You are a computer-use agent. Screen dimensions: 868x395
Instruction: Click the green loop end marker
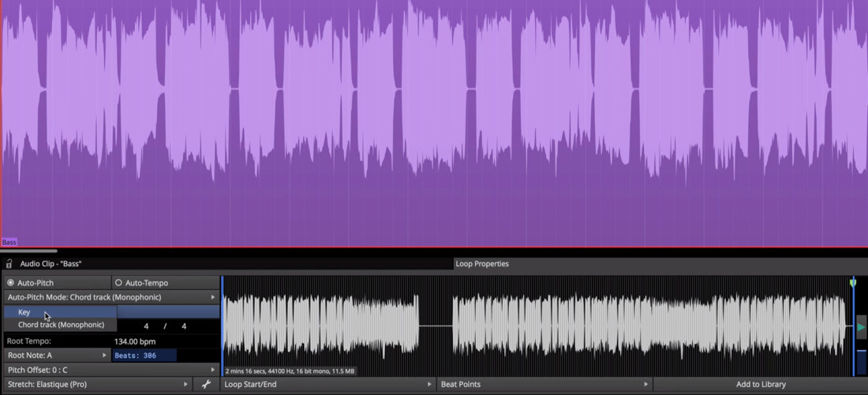pyautogui.click(x=853, y=283)
